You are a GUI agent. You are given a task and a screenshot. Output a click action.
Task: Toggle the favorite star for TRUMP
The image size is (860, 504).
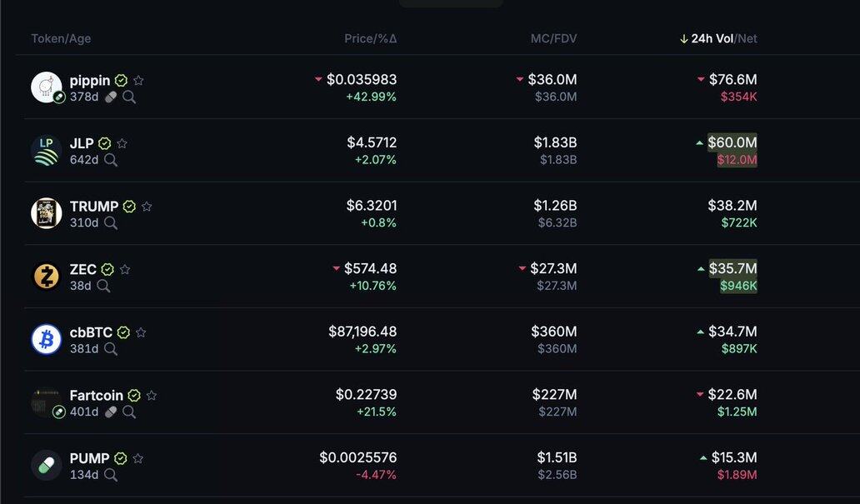147,207
